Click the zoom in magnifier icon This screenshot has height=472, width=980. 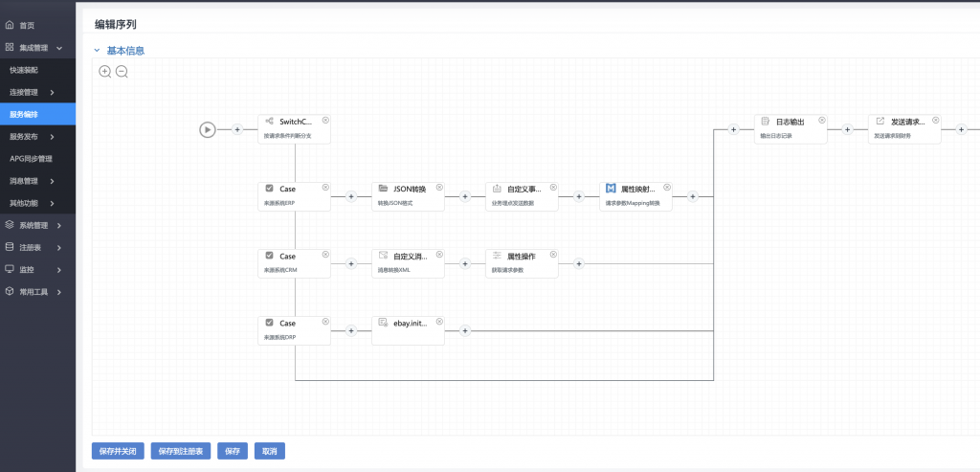(105, 72)
